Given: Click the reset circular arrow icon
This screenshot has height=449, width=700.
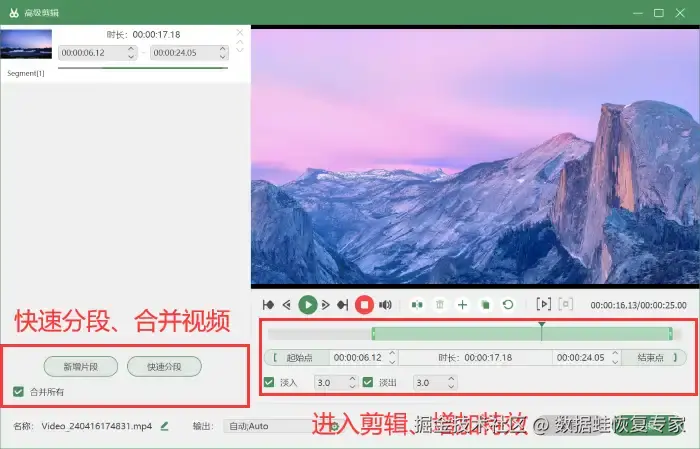Looking at the screenshot, I should click(508, 305).
